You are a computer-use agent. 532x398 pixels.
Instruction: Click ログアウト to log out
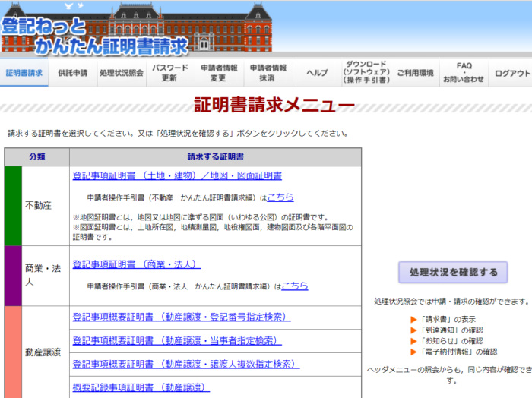(x=512, y=74)
